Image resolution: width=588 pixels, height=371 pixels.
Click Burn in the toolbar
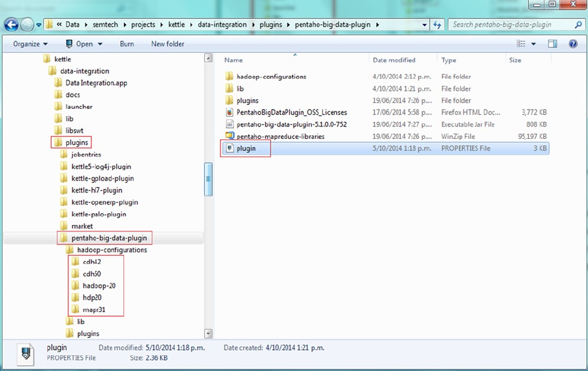[x=127, y=44]
